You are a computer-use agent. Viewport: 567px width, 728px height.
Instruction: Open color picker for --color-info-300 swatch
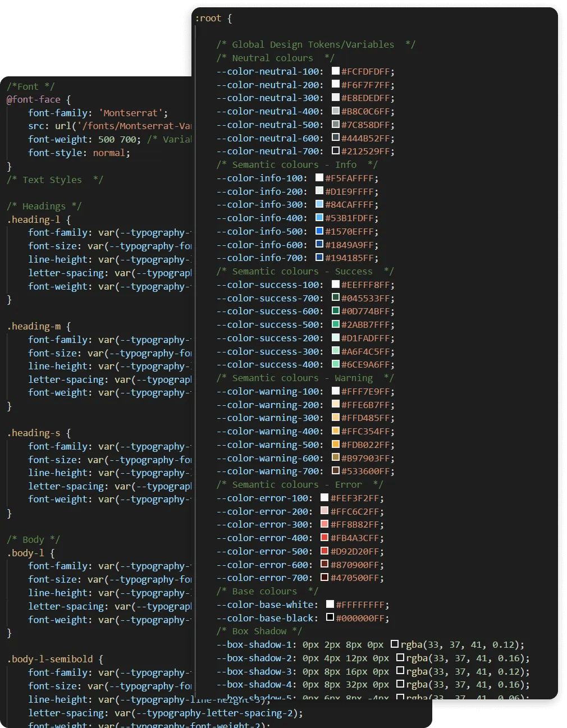point(319,204)
